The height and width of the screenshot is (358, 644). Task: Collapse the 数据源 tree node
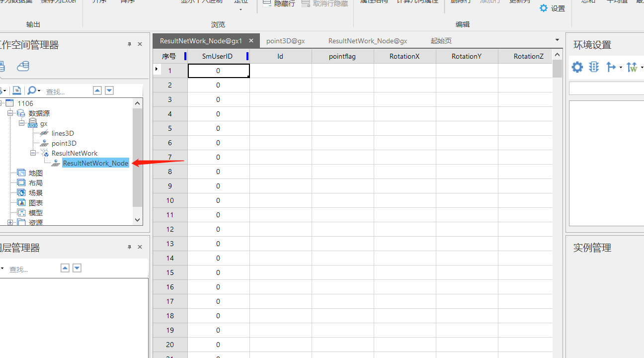coord(10,113)
